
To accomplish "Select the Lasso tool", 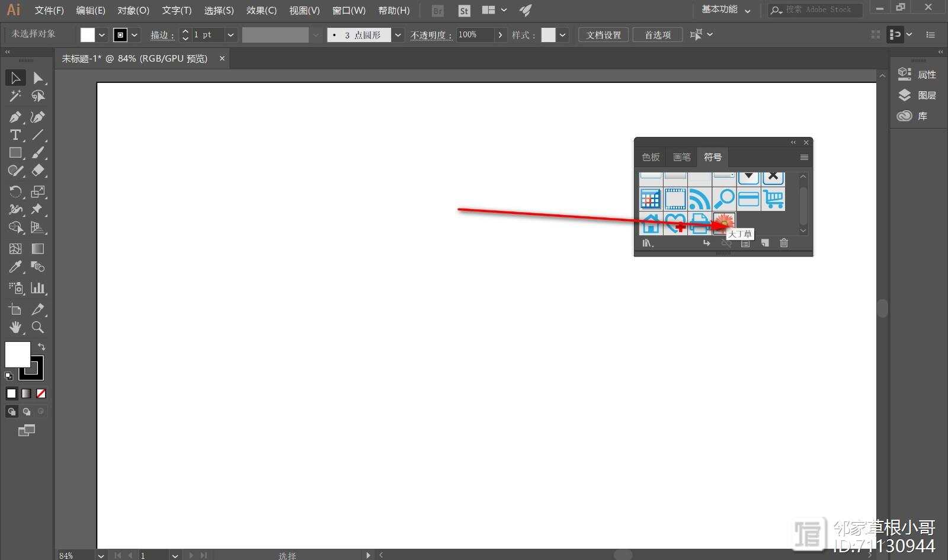I will tap(38, 95).
